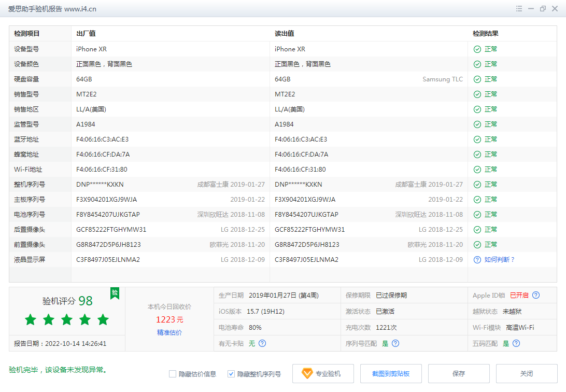Viewport: 566px width, 392px height.
Task: Click the 检测结果 column header
Action: pyautogui.click(x=486, y=34)
